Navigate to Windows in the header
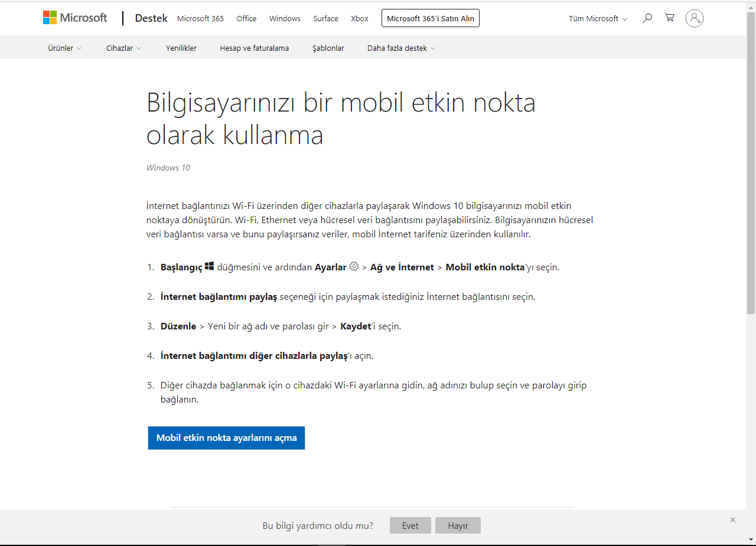Image resolution: width=756 pixels, height=546 pixels. coord(285,18)
